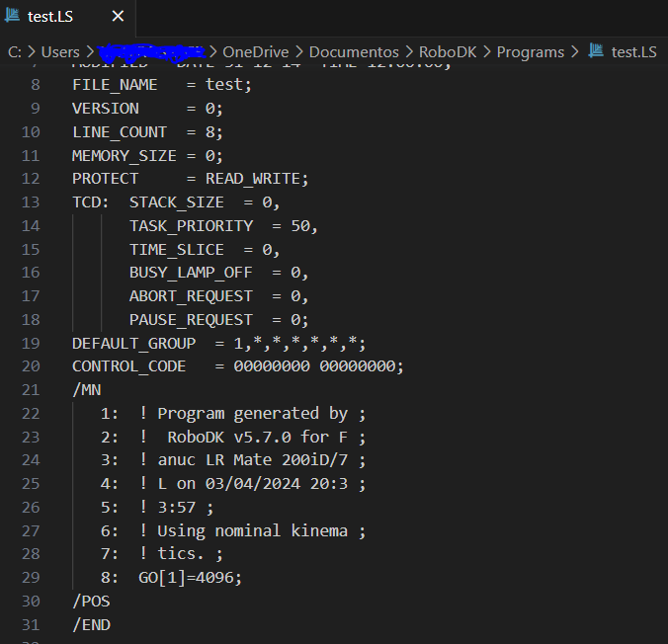The image size is (668, 644).
Task: Click the file icon before test.LS in breadcrumbs
Action: tap(596, 51)
